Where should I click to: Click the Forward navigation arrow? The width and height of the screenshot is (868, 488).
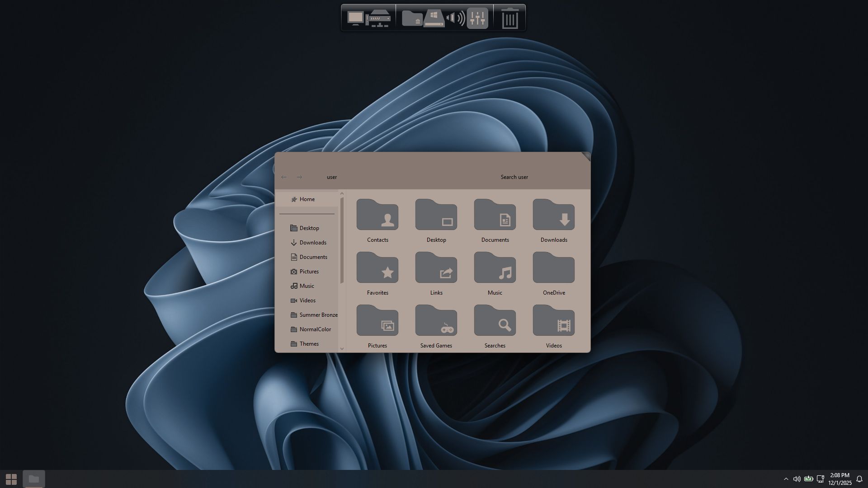[299, 177]
